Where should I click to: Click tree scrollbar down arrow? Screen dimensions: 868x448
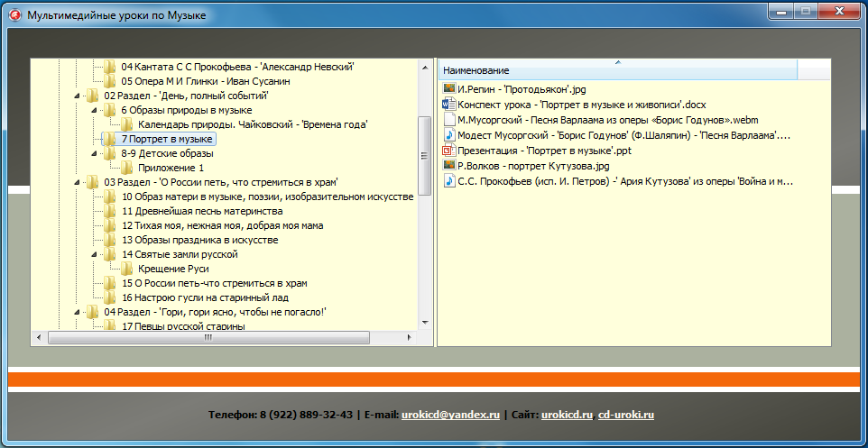coord(425,322)
